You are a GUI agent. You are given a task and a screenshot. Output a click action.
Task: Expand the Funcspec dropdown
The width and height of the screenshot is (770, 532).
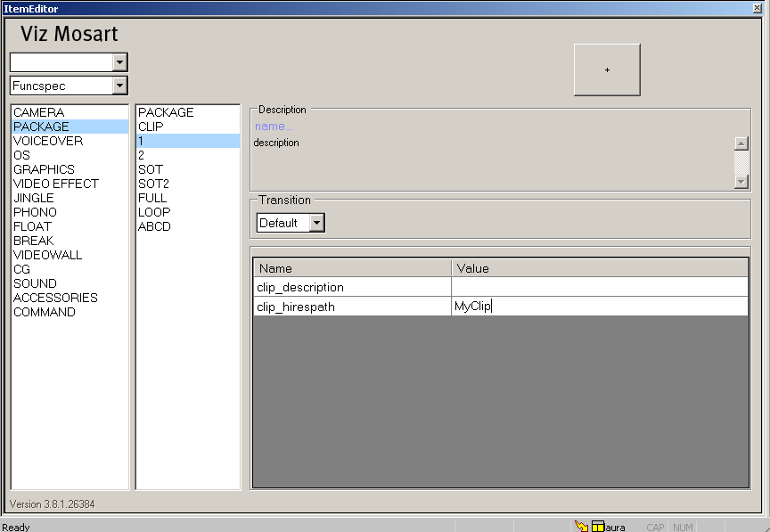[120, 86]
